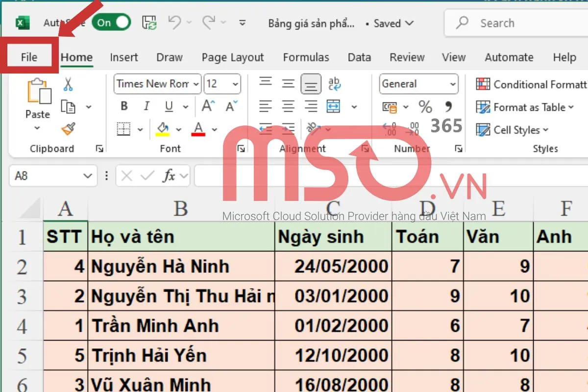This screenshot has height=392, width=588.
Task: Click the Cut scissors icon
Action: point(68,84)
